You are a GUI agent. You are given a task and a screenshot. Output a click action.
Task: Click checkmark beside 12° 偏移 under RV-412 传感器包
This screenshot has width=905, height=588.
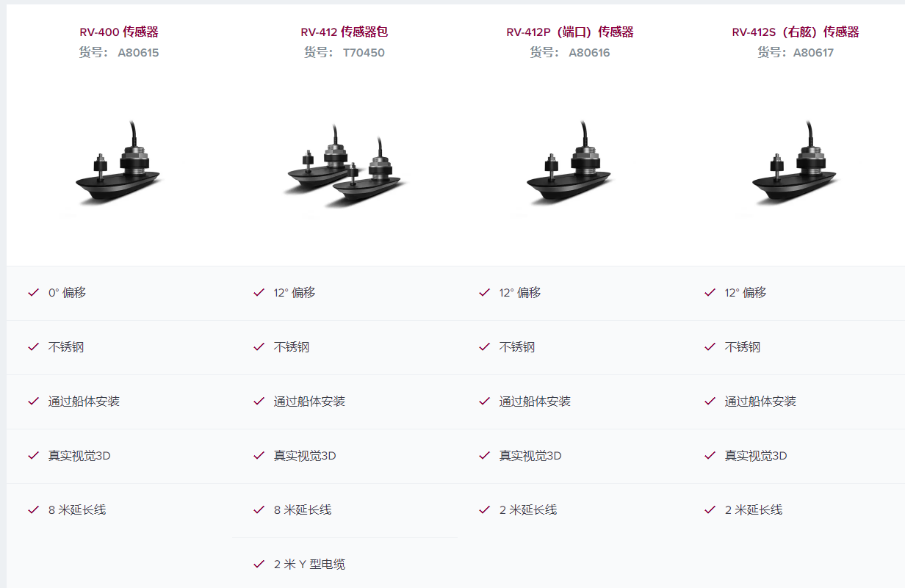click(x=259, y=292)
